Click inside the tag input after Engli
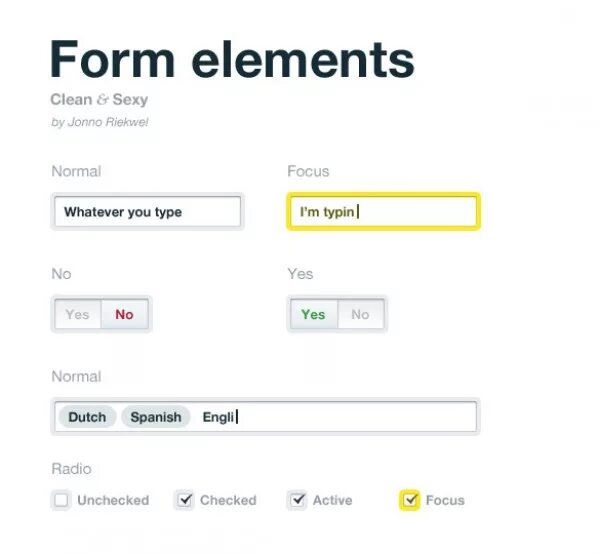The height and width of the screenshot is (554, 600). pos(350,417)
